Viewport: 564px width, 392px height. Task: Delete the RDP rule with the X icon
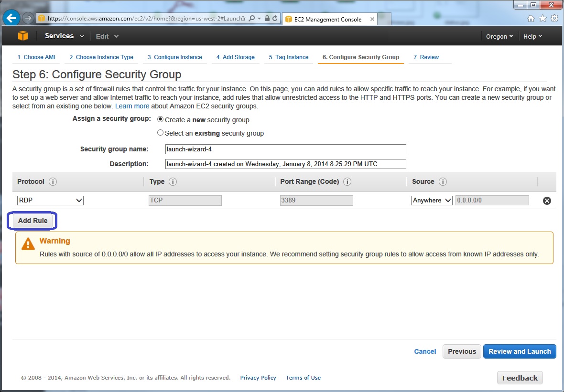pos(547,201)
